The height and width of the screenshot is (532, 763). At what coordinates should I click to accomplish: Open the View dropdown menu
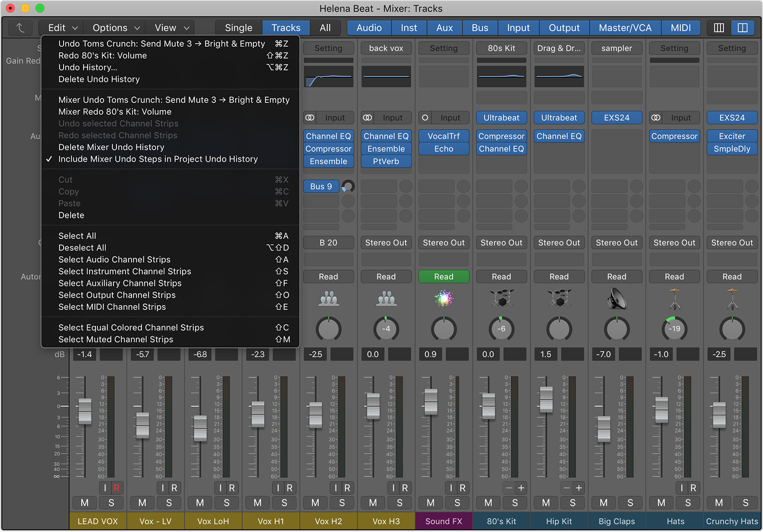pyautogui.click(x=171, y=28)
